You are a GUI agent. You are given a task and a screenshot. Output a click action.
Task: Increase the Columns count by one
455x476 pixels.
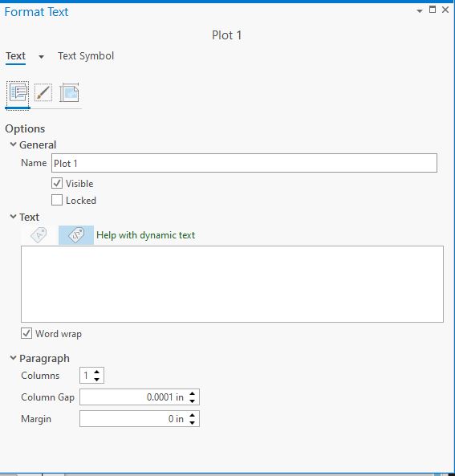pos(97,372)
